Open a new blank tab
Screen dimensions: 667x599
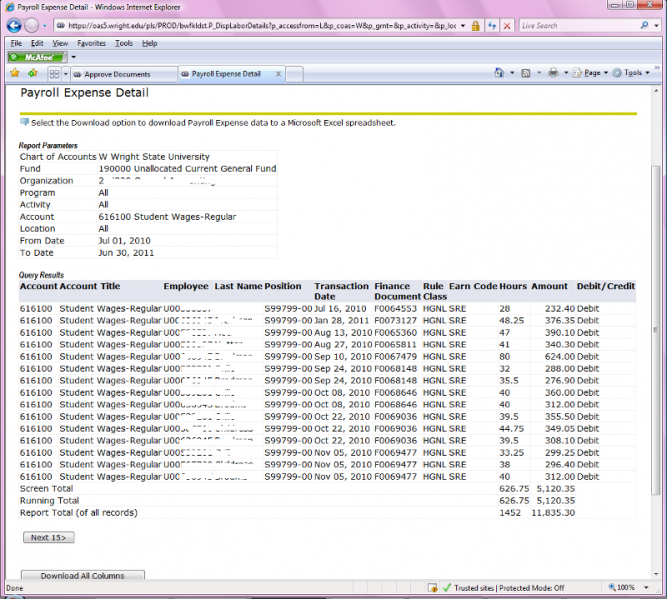point(295,74)
